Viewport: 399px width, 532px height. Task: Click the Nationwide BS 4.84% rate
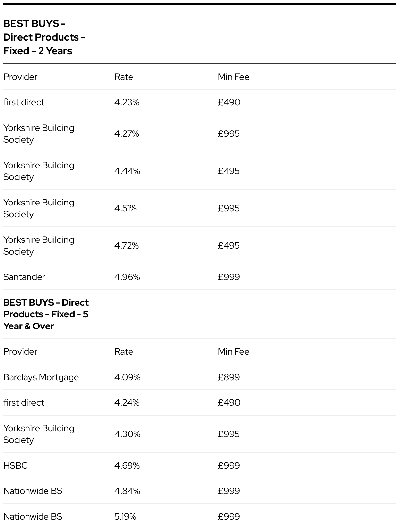coord(127,491)
